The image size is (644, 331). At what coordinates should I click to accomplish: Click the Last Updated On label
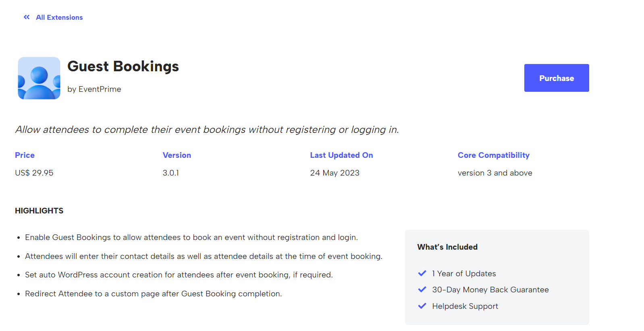(x=341, y=155)
